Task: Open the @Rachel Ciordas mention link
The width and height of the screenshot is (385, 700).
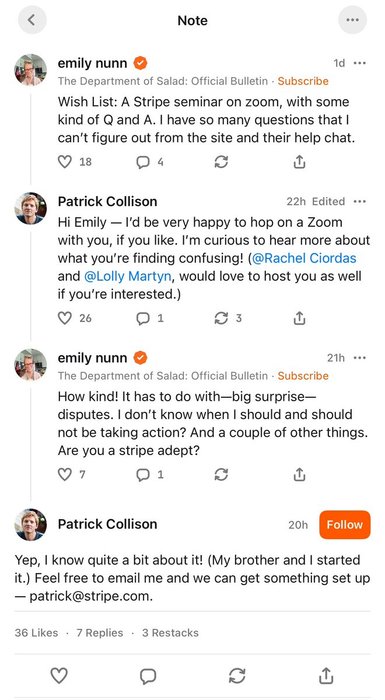Action: click(305, 258)
